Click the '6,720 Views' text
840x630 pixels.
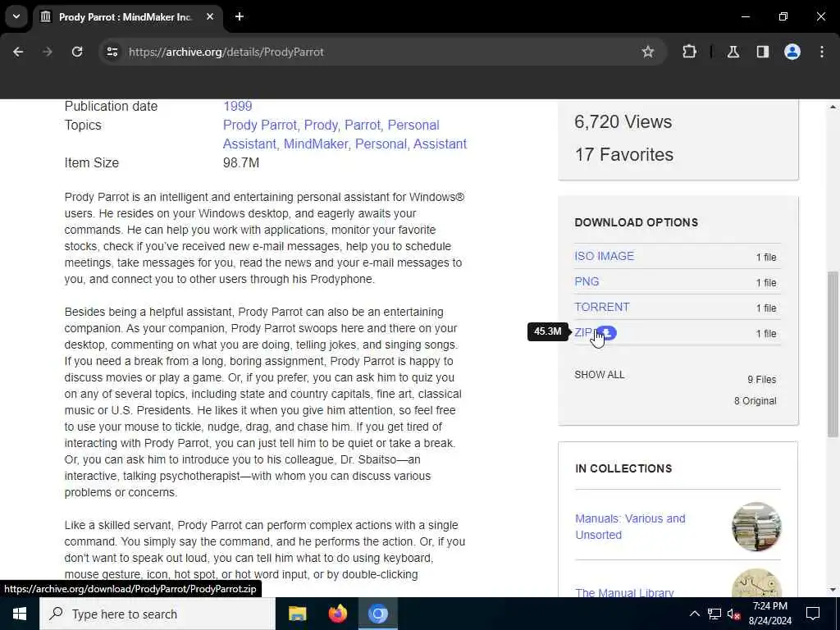click(x=623, y=121)
